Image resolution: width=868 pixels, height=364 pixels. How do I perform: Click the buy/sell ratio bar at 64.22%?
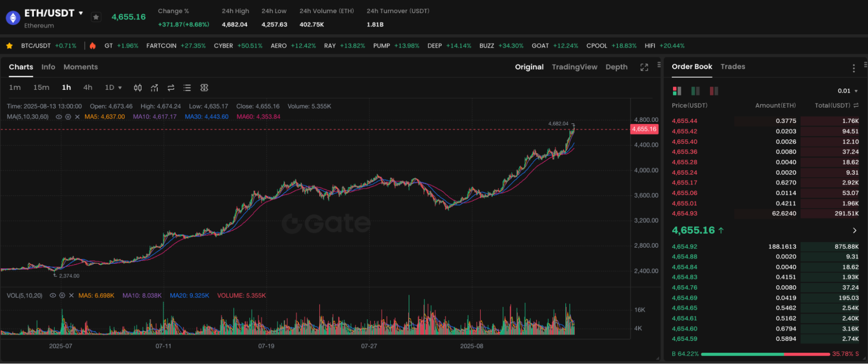click(x=765, y=354)
